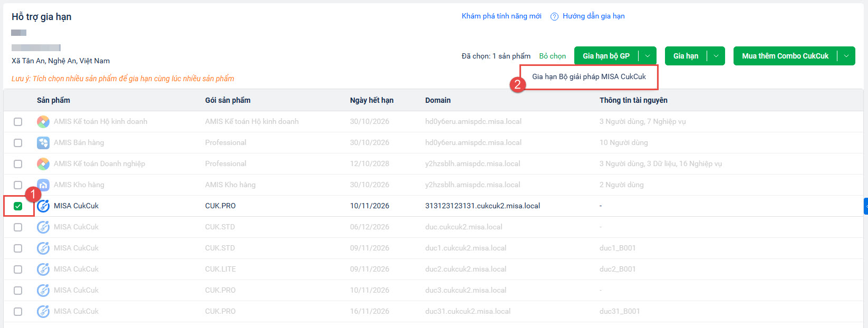Tick the checkbox for the duc3.cukcuk2.misa.local row
The height and width of the screenshot is (328, 868).
18,291
